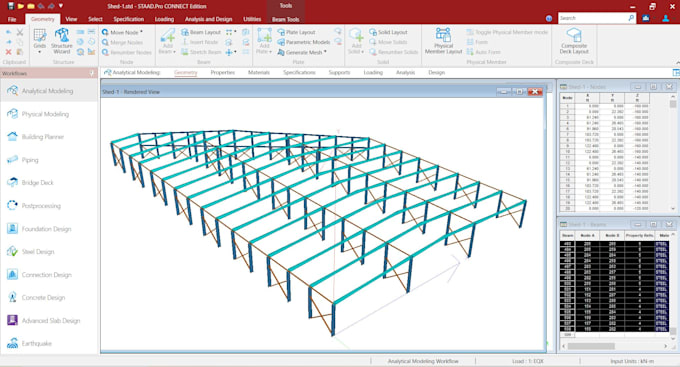Switch to the Select ribbon tab
The width and height of the screenshot is (680, 367).
(95, 19)
